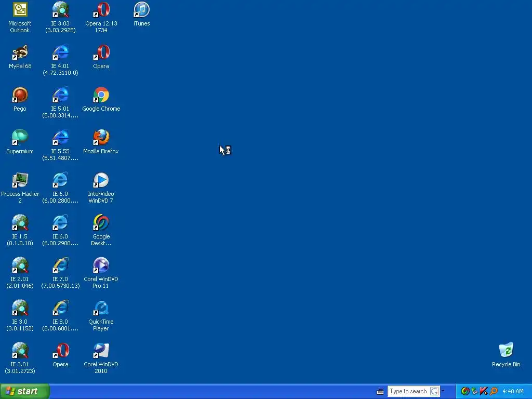Click the orange magnifier tray icon
Image resolution: width=532 pixels, height=399 pixels.
[494, 391]
